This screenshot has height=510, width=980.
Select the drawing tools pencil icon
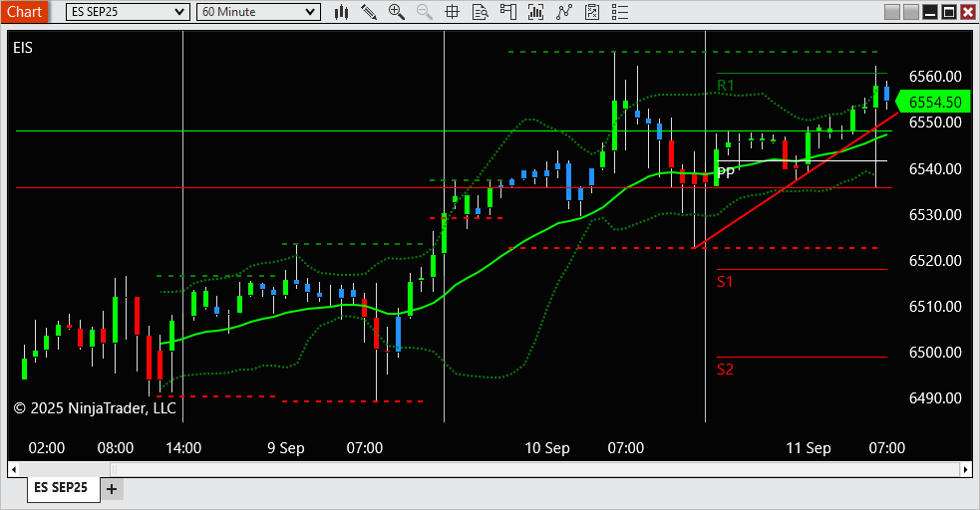pyautogui.click(x=369, y=12)
